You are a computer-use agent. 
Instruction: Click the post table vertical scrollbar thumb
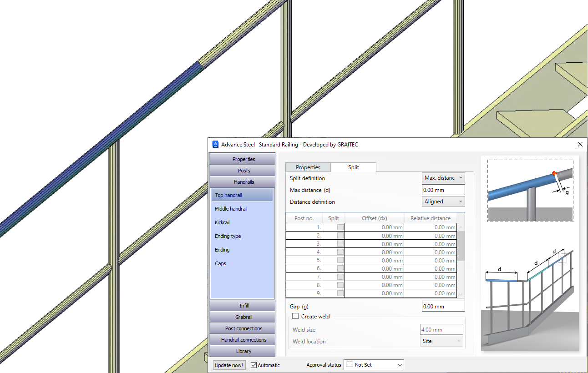[x=461, y=246]
